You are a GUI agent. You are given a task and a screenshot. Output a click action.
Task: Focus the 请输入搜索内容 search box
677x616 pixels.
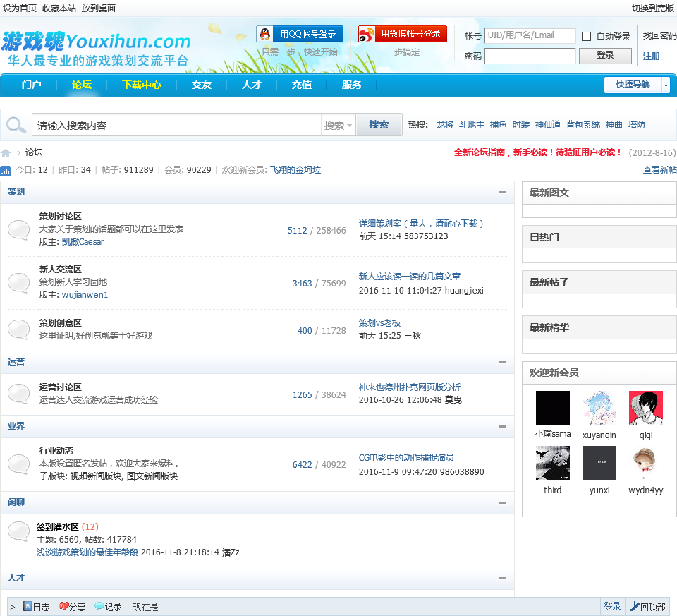[x=176, y=126]
